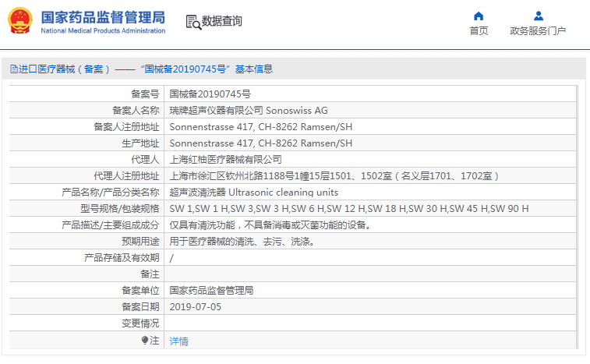Click the 备案号 row label
The width and height of the screenshot is (590, 364).
coord(145,94)
